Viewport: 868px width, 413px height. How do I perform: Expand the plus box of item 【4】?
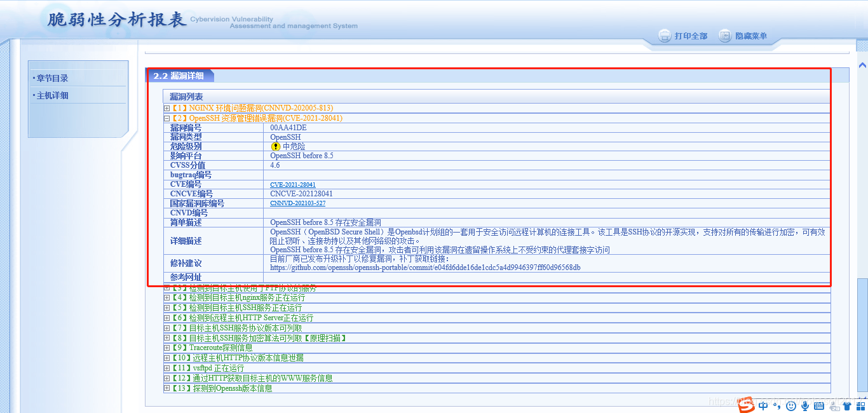pyautogui.click(x=167, y=297)
